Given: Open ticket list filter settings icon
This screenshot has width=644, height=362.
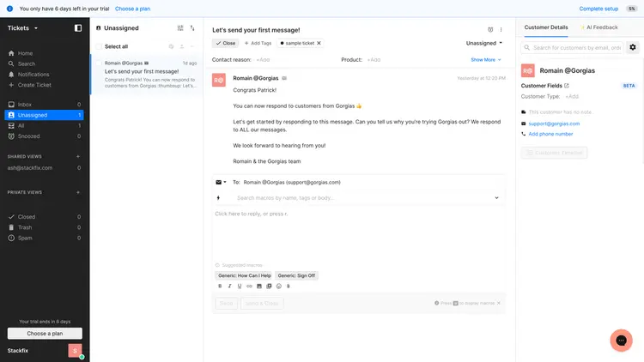Looking at the screenshot, I should coord(180,28).
